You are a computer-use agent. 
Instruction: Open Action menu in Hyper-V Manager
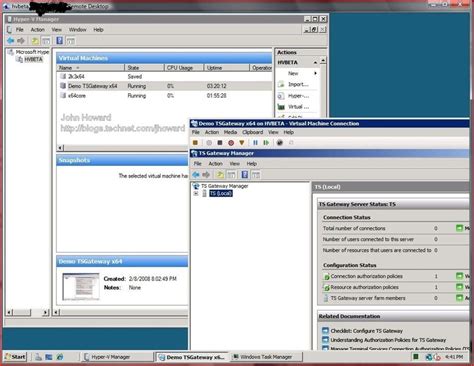point(38,30)
